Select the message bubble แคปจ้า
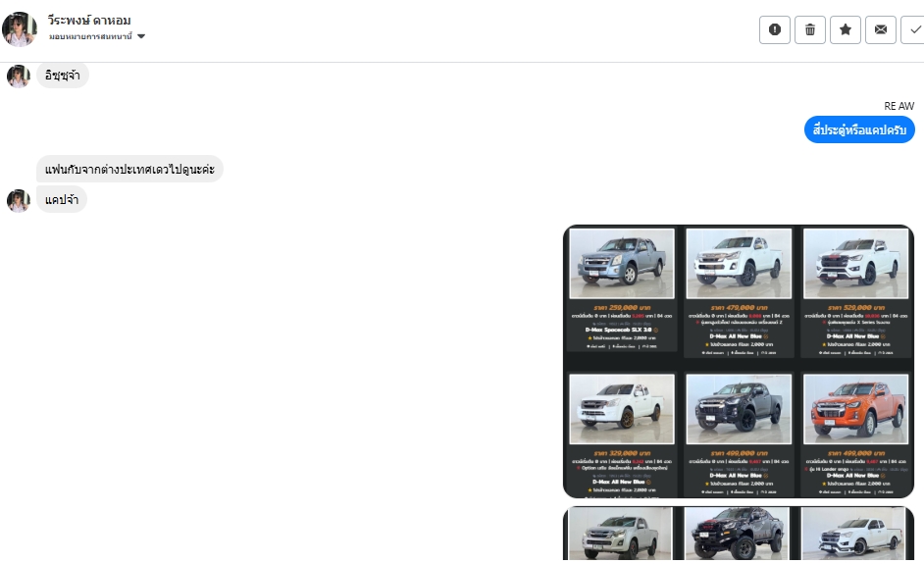Screen dimensions: 924x564 click(61, 200)
